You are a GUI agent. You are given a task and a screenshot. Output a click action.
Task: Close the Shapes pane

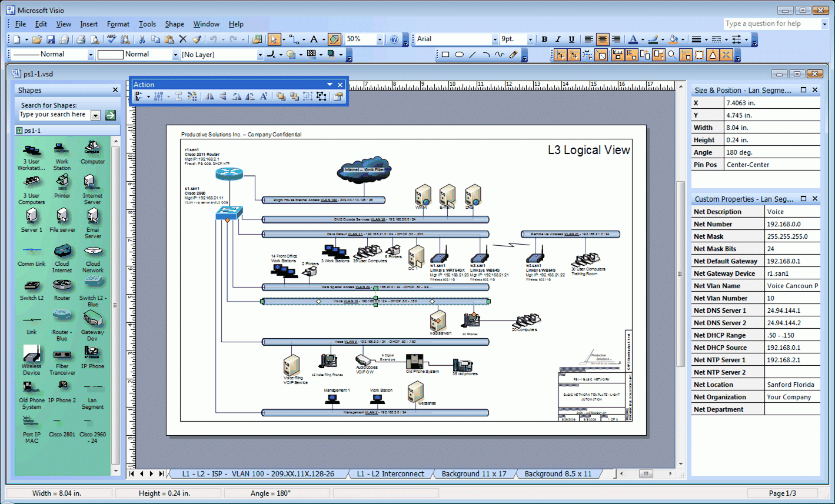click(115, 90)
